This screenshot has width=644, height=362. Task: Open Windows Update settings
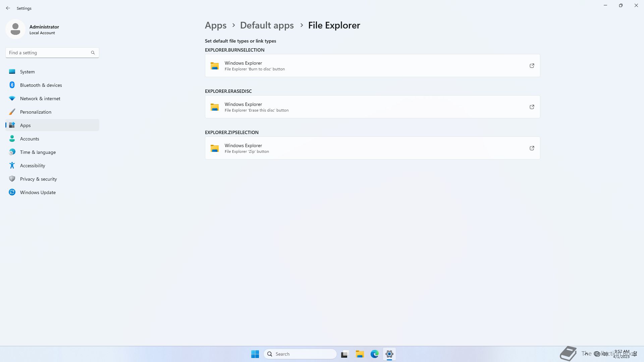52,192
